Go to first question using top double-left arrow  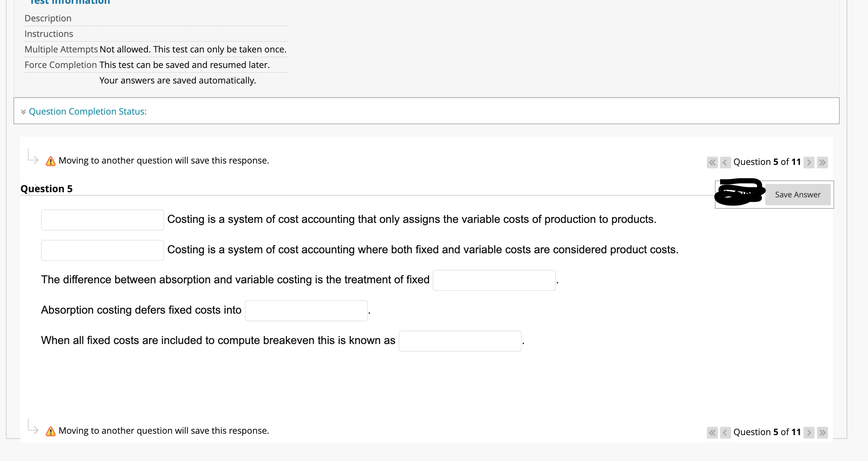[712, 162]
